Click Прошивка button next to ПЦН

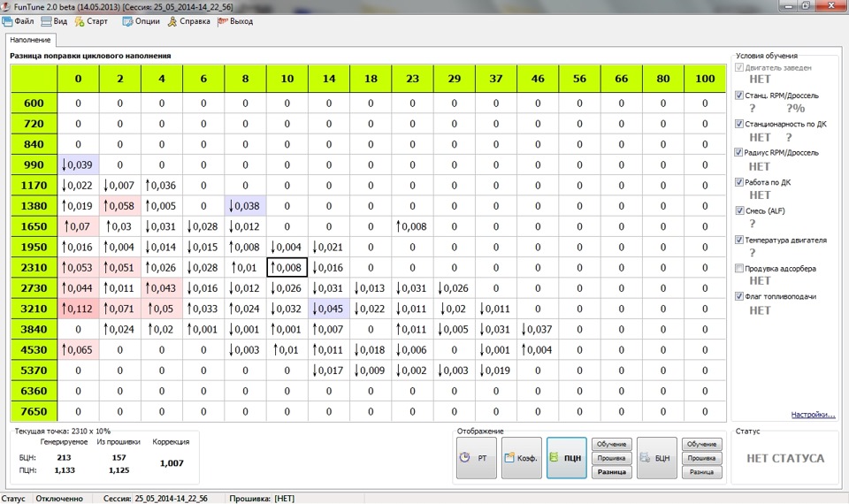coord(612,458)
